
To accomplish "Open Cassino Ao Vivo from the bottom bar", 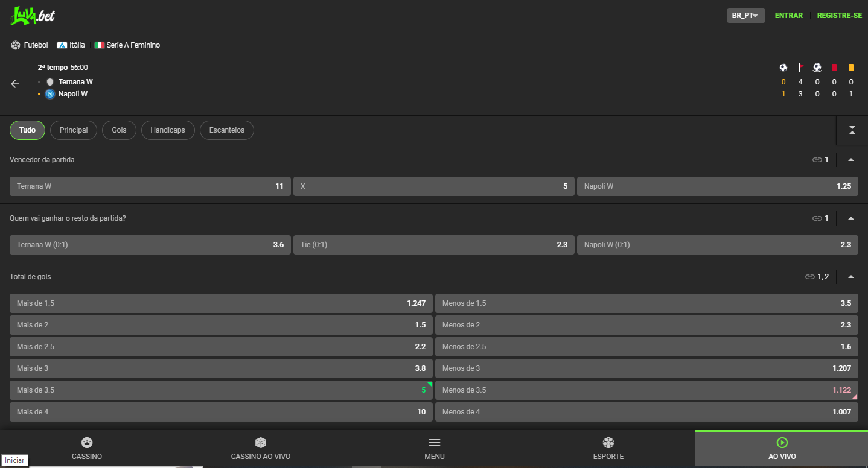I will pos(261,449).
